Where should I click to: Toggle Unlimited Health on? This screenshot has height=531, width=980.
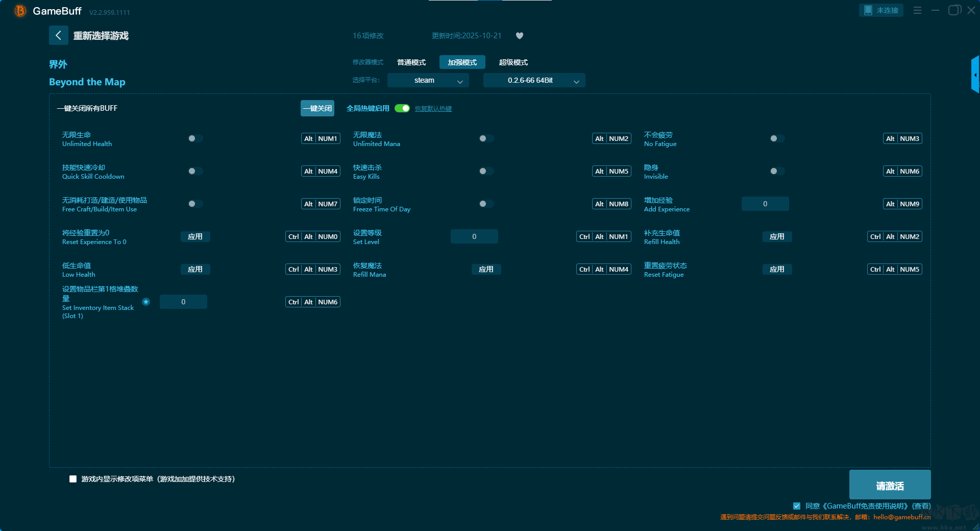coord(195,138)
